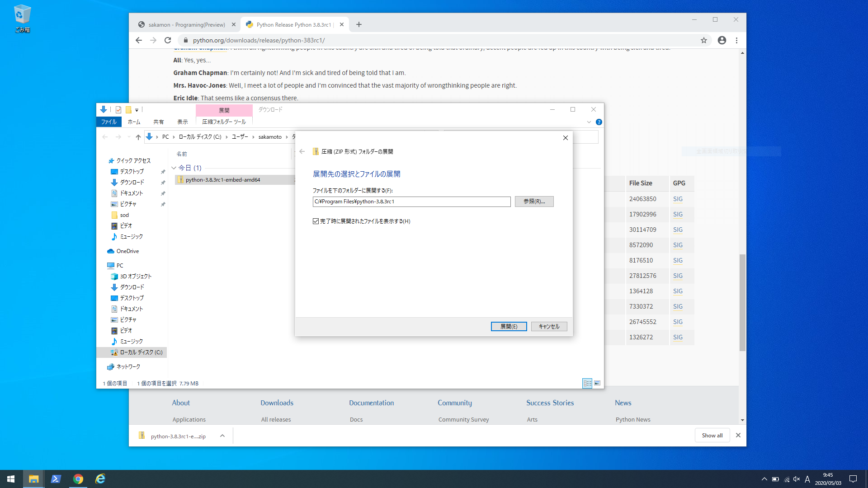Open the Recycle Bin on the desktop
Viewport: 868px width, 488px height.
tap(22, 18)
